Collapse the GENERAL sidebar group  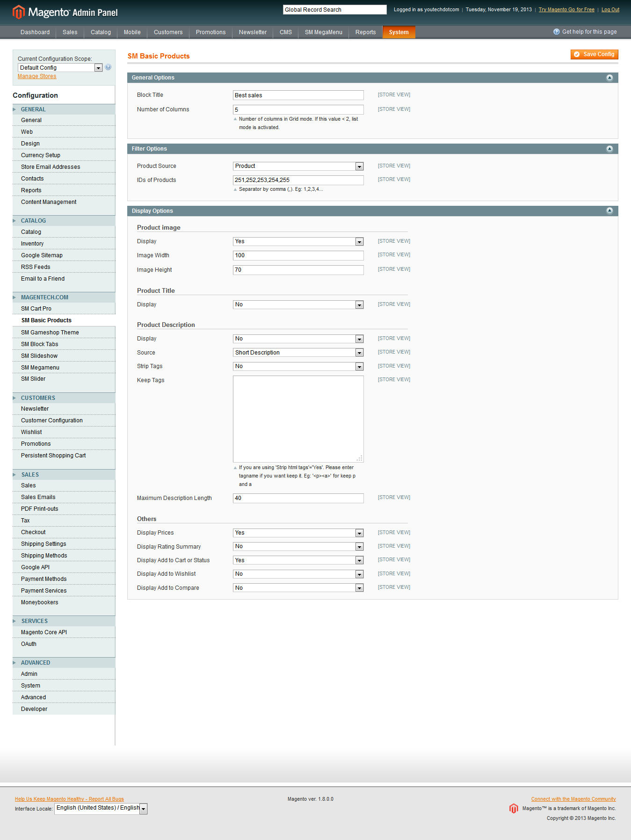tap(64, 109)
